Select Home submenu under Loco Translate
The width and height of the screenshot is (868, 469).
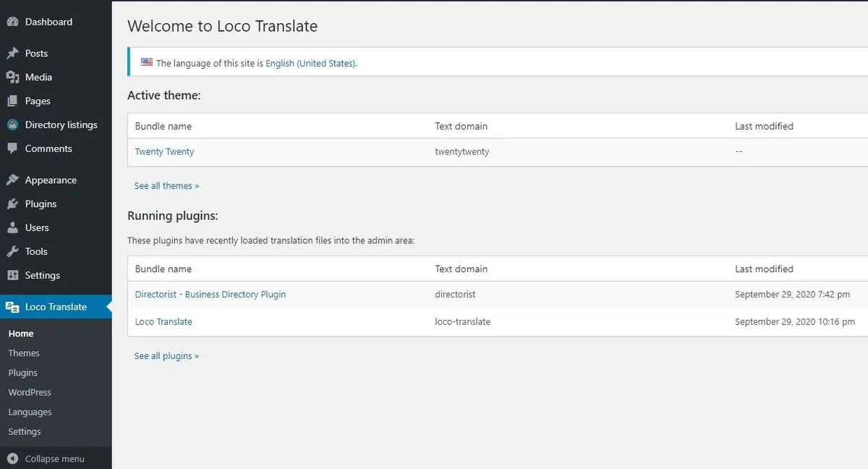(x=21, y=334)
